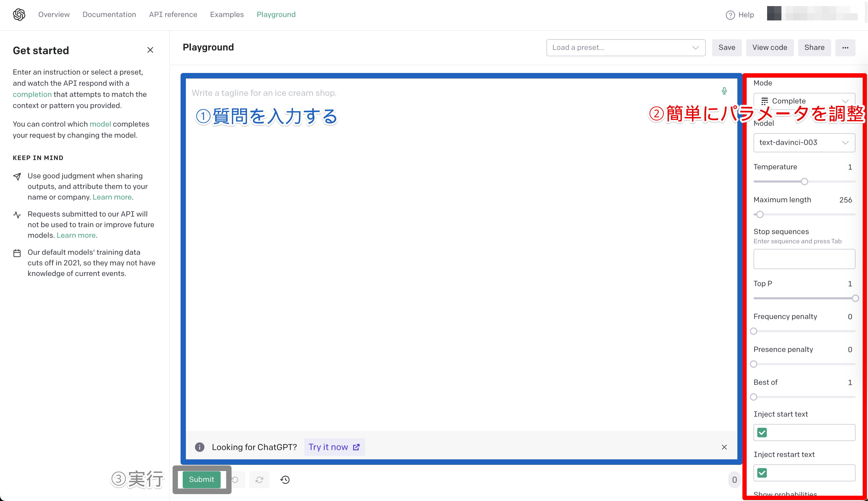The width and height of the screenshot is (868, 501).
Task: Click Learn more about sharing outputs
Action: [x=112, y=197]
